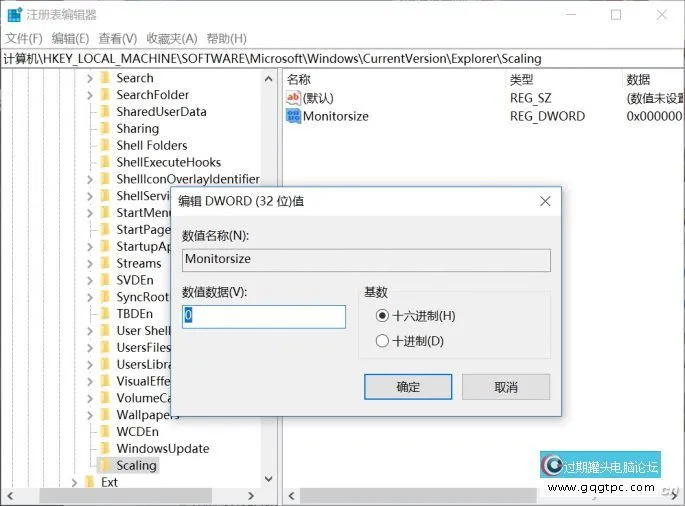Select the Sharing key in tree
685x506 pixels.
click(138, 129)
